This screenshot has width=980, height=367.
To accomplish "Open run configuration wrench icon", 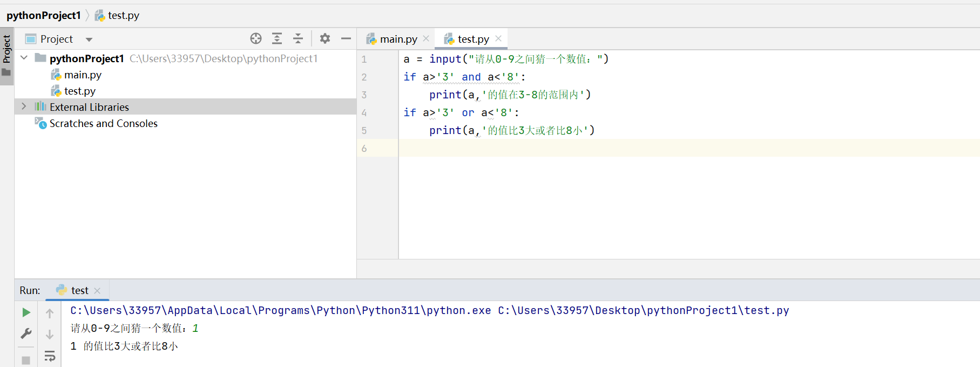I will click(x=26, y=333).
